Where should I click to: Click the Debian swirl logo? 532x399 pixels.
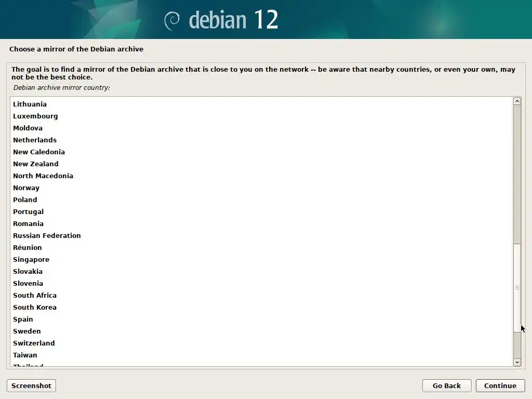click(171, 21)
